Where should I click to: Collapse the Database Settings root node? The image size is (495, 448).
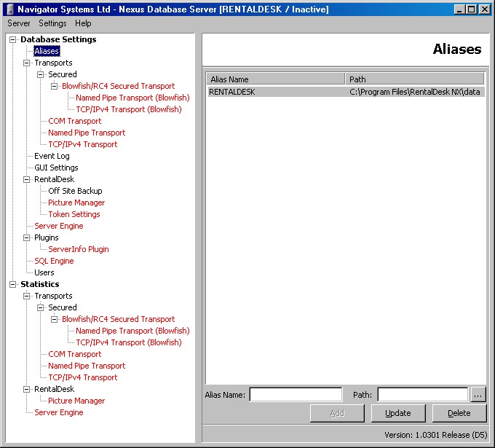12,39
